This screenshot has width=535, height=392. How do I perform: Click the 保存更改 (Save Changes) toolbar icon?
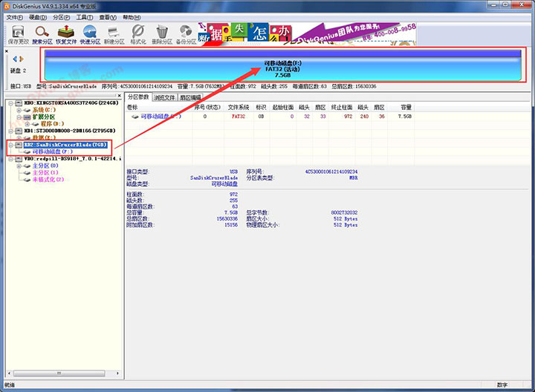click(18, 33)
